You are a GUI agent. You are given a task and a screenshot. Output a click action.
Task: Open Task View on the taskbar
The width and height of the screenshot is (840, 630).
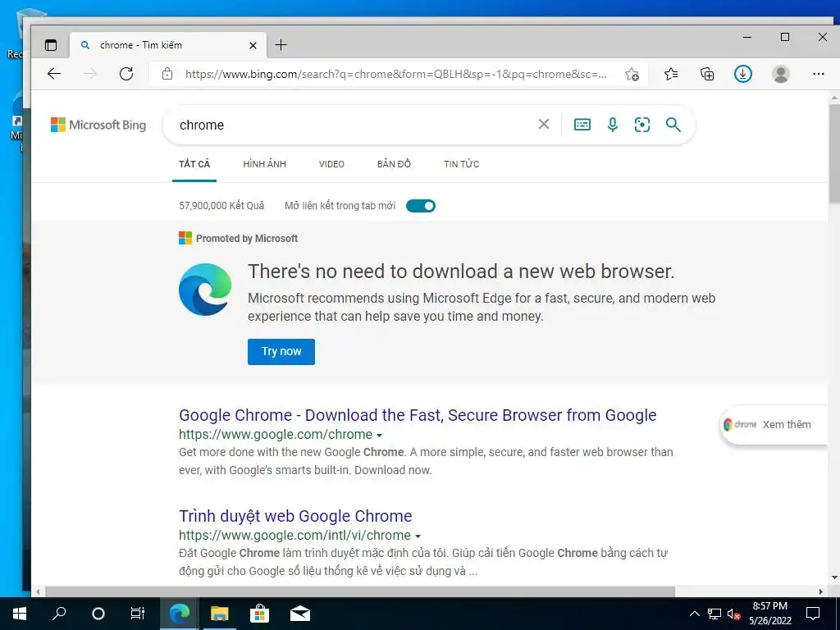138,614
